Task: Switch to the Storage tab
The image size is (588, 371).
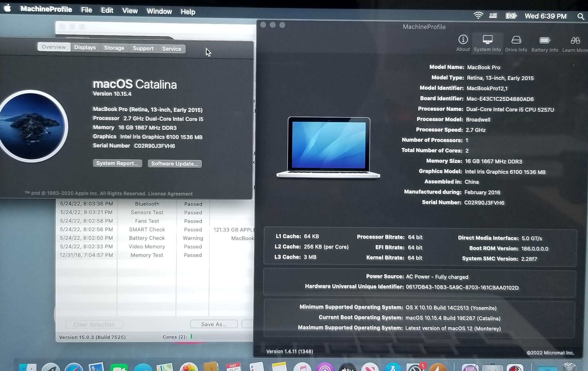Action: (x=114, y=48)
